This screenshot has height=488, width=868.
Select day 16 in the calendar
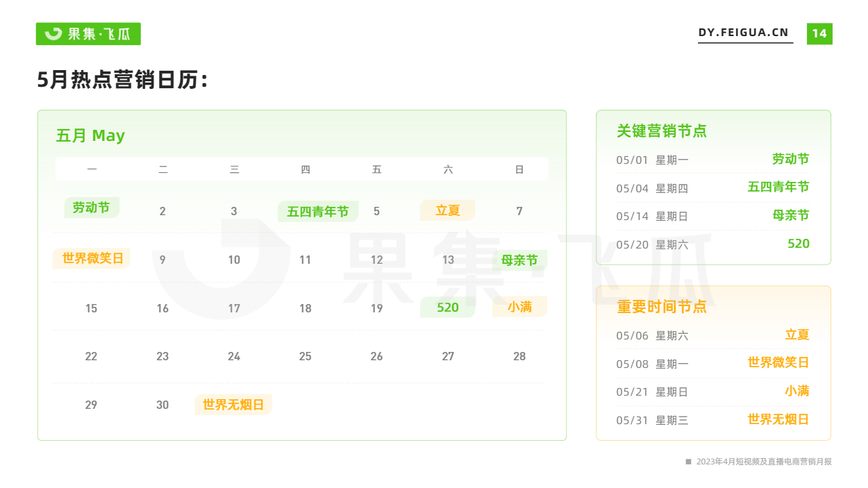(x=162, y=308)
